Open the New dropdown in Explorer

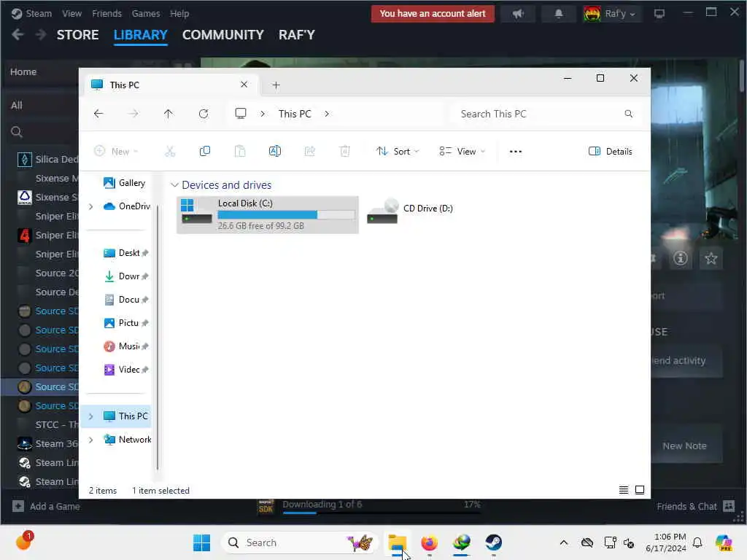pyautogui.click(x=116, y=152)
